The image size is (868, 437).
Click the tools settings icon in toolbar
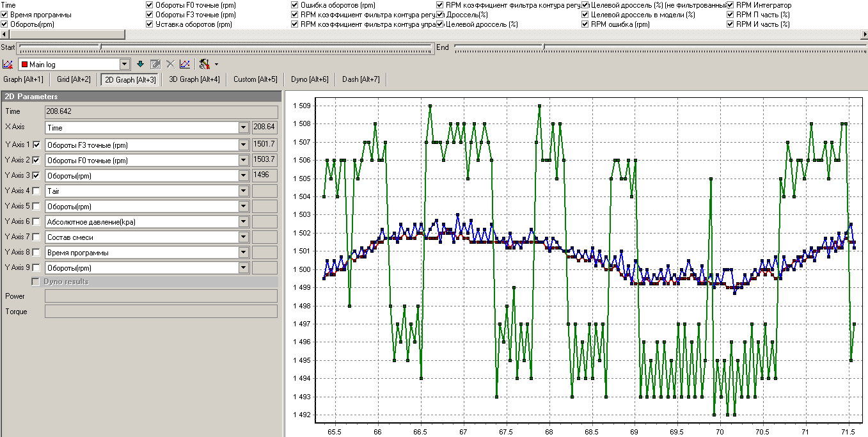point(204,65)
